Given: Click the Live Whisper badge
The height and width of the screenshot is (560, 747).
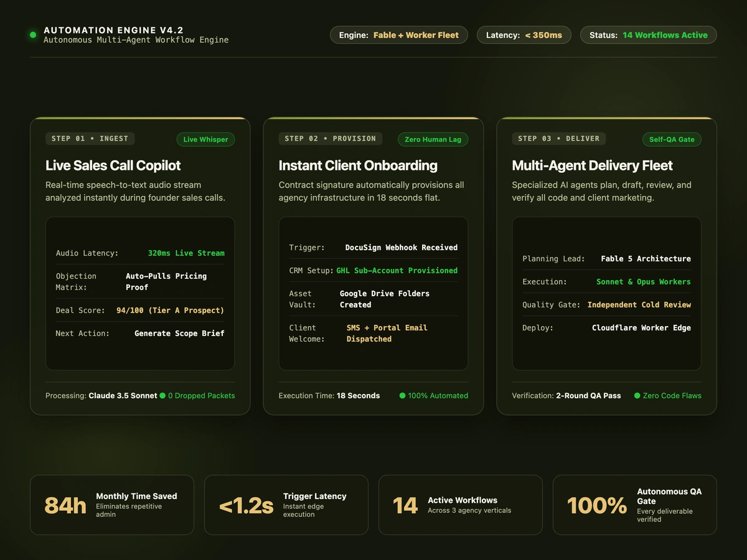Looking at the screenshot, I should [x=205, y=139].
